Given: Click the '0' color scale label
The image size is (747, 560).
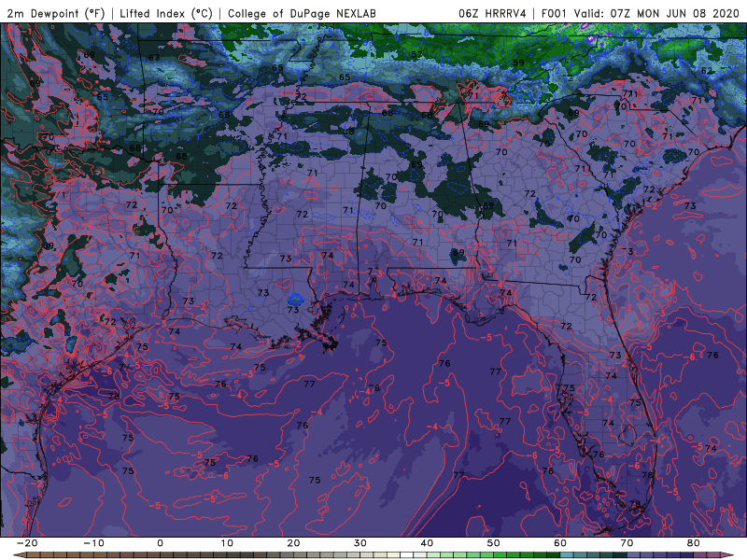Looking at the screenshot, I should point(160,543).
